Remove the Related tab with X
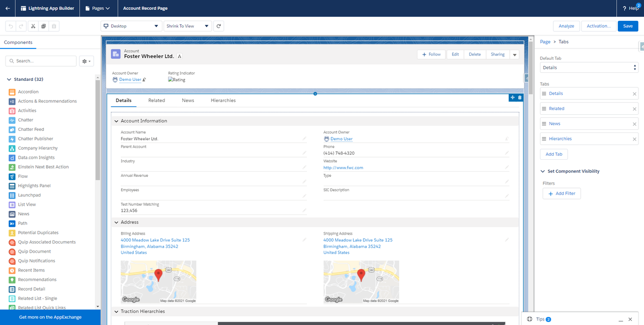This screenshot has width=644, height=325. click(x=634, y=109)
